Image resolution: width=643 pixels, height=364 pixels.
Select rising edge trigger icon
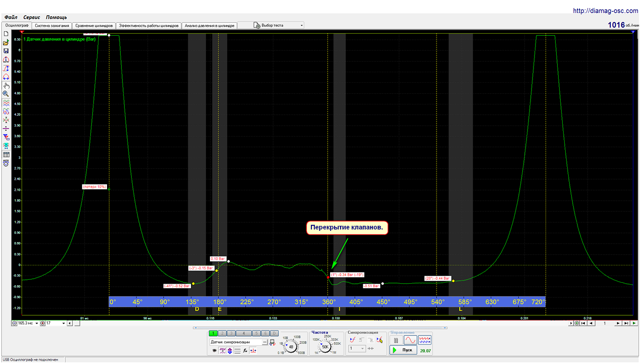click(361, 340)
